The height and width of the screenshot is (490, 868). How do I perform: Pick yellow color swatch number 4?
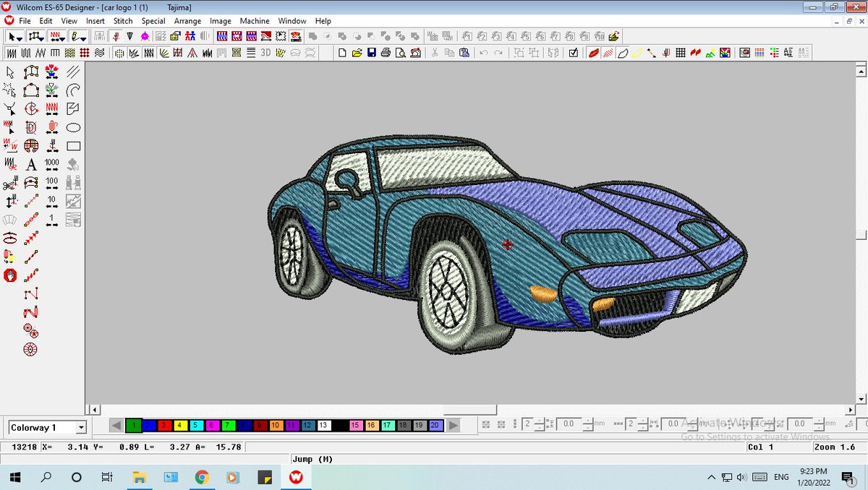179,426
